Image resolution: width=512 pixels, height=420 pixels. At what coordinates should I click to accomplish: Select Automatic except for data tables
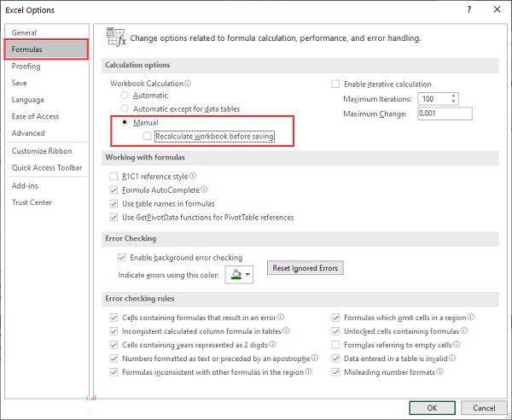125,108
